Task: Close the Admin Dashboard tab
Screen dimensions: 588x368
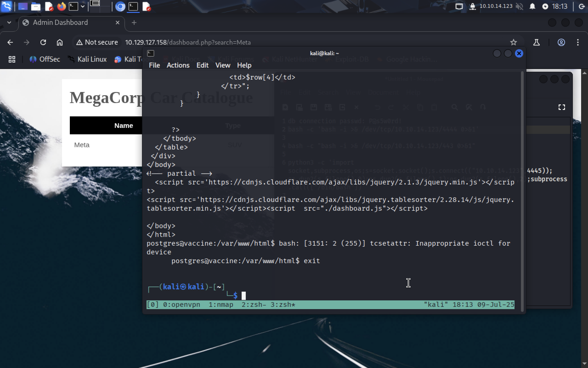Action: [x=117, y=23]
